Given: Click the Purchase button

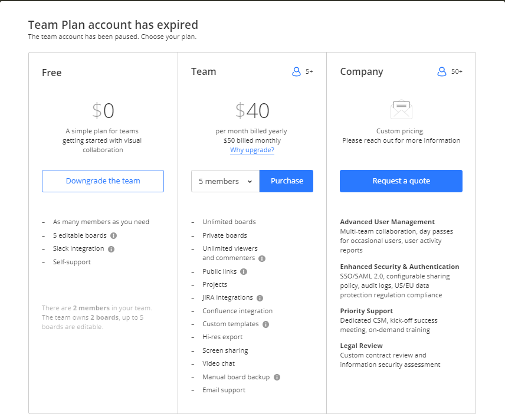Looking at the screenshot, I should tap(287, 181).
